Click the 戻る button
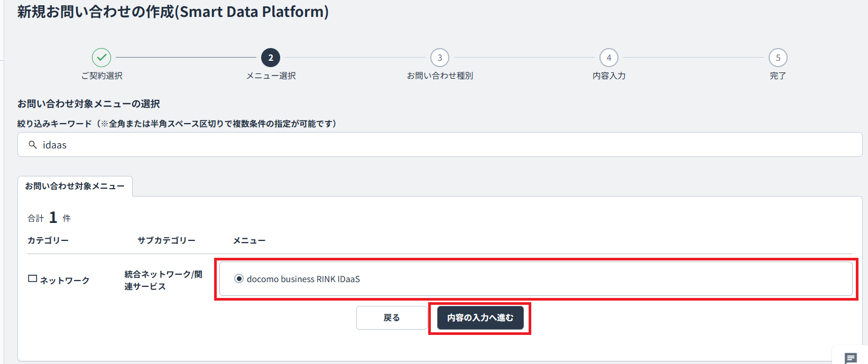The height and width of the screenshot is (364, 868). tap(392, 318)
